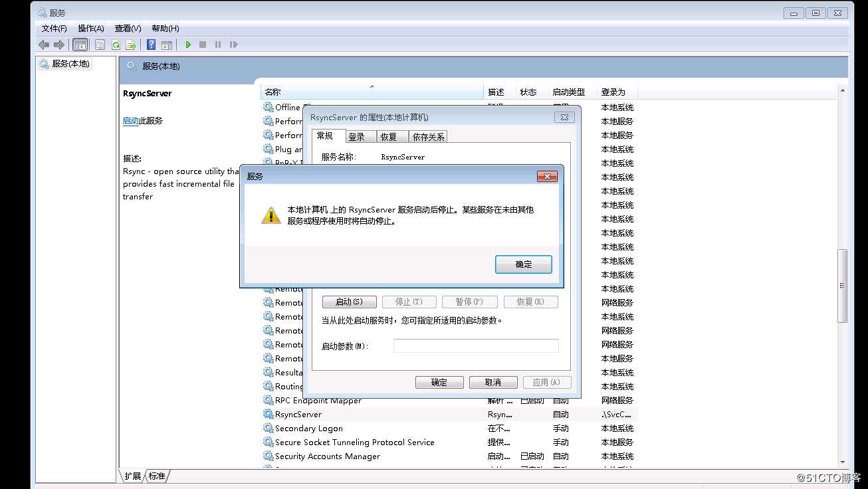Click the Back arrow toolbar icon
Viewport: 868px width, 489px height.
coord(44,45)
